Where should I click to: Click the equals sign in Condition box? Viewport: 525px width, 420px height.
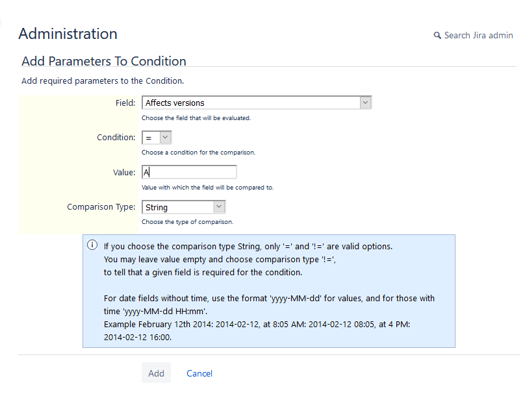tap(149, 138)
